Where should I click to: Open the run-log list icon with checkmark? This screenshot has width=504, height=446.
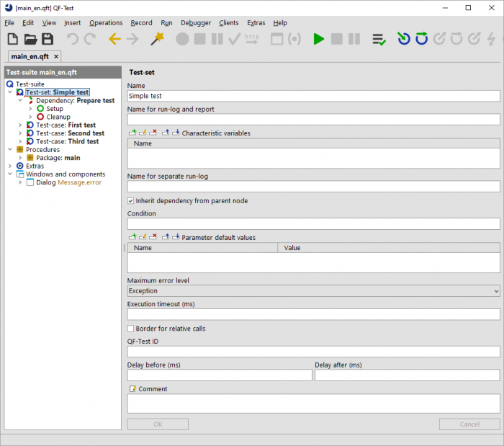coord(379,39)
